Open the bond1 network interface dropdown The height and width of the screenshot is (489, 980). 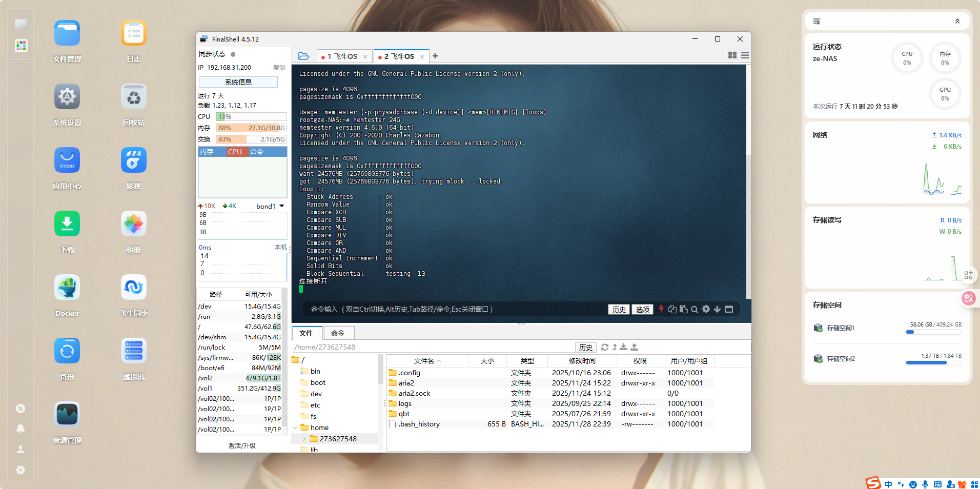[x=281, y=206]
